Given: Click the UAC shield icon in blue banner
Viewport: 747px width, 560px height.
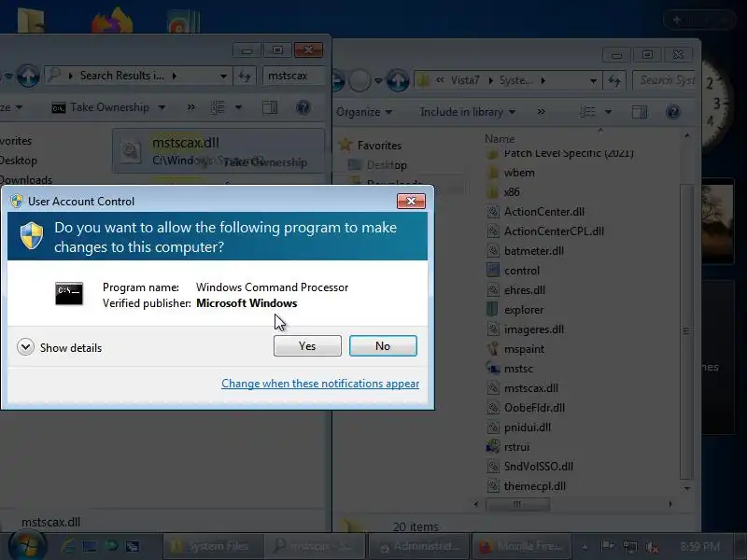Looking at the screenshot, I should tap(32, 235).
